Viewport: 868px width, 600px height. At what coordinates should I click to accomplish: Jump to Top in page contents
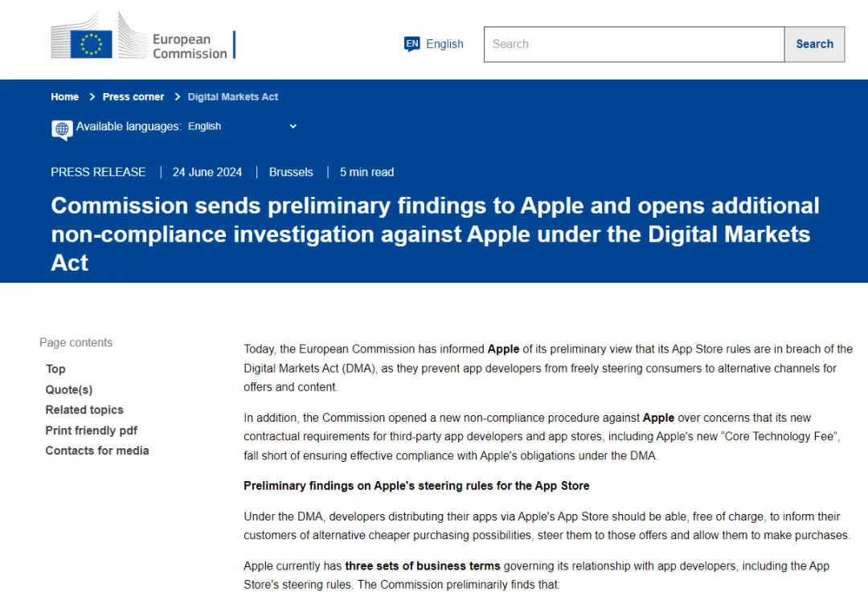tap(55, 369)
